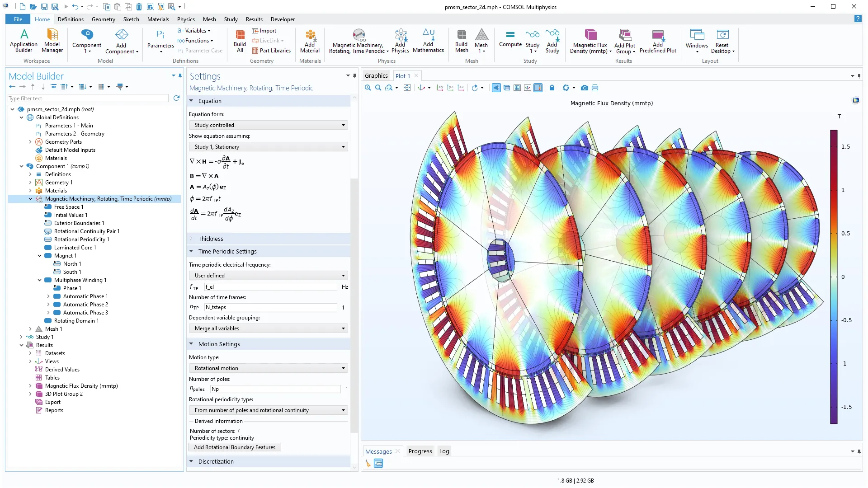Toggle the scene light button
The width and height of the screenshot is (868, 488).
click(x=496, y=88)
